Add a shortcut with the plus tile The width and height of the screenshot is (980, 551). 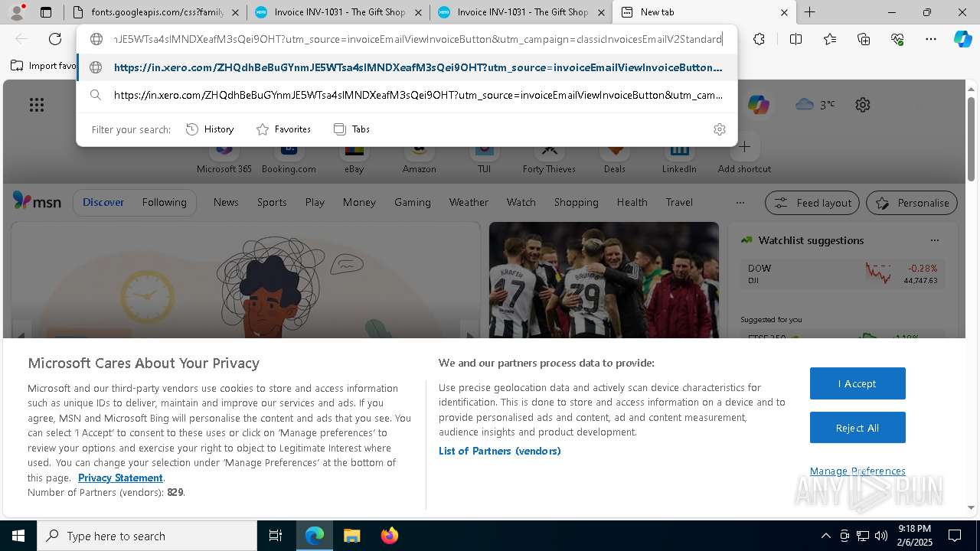pos(744,155)
